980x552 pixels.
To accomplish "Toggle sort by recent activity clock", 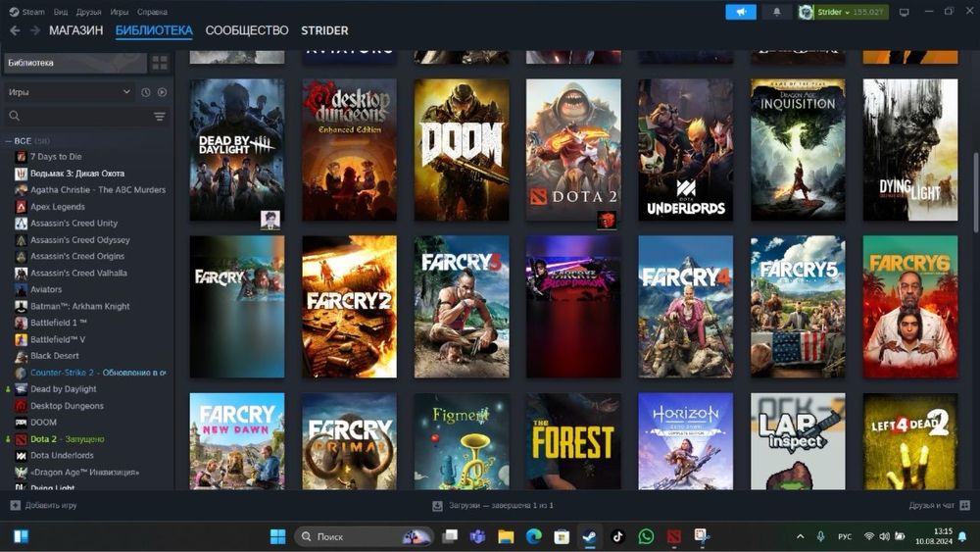I will point(146,92).
